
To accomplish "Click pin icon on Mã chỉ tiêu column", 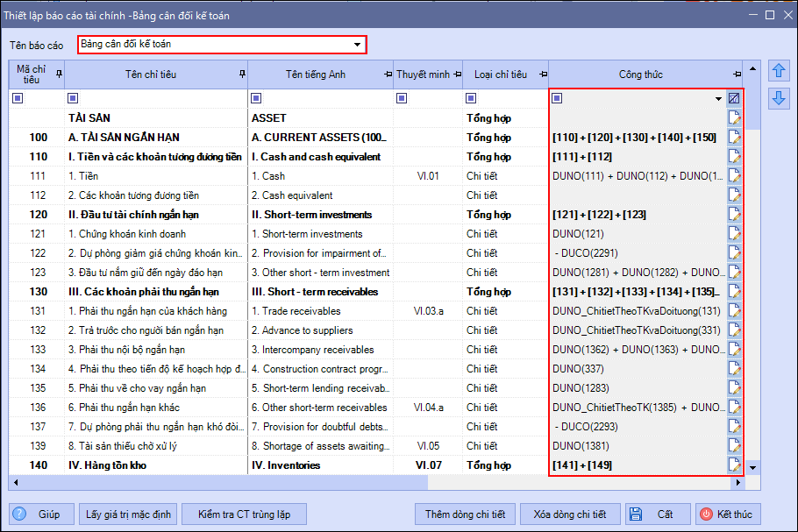I will point(59,74).
